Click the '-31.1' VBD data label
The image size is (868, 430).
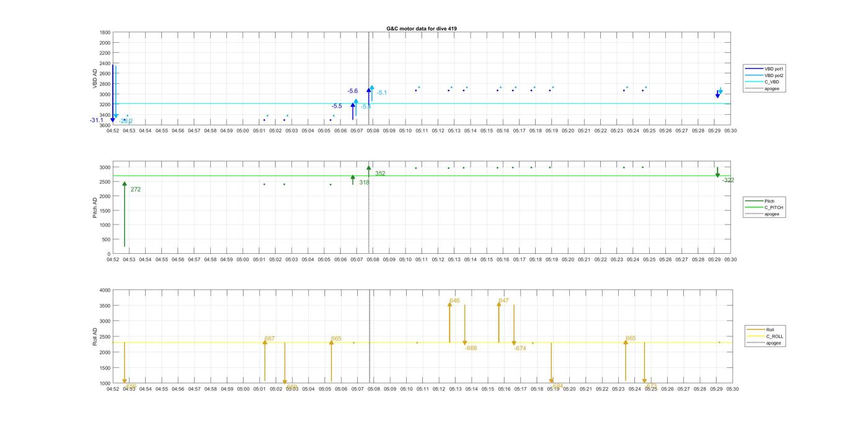tap(97, 120)
